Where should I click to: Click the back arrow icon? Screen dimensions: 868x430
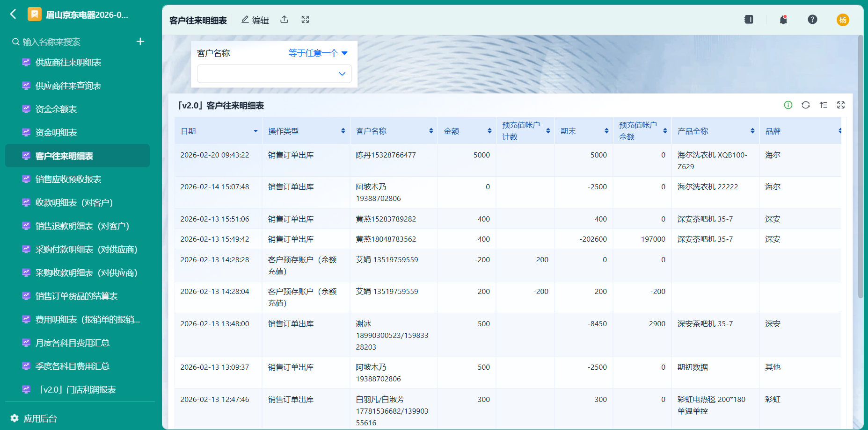(x=13, y=14)
